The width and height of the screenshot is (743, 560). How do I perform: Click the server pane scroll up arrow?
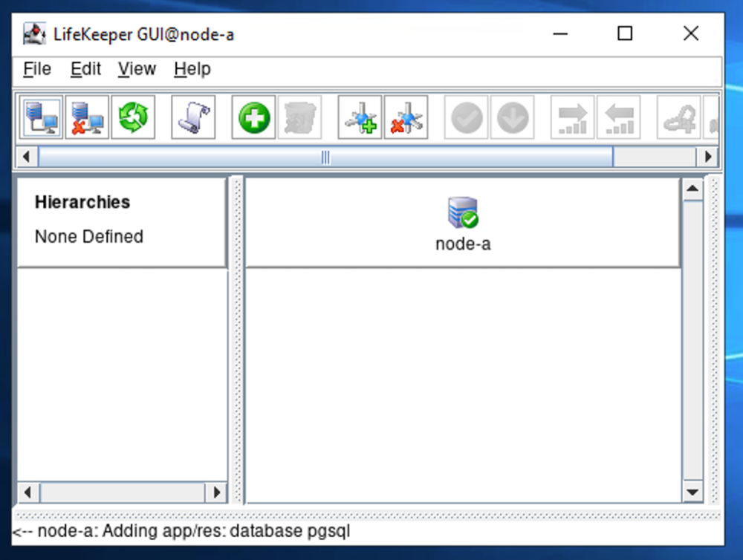click(692, 189)
